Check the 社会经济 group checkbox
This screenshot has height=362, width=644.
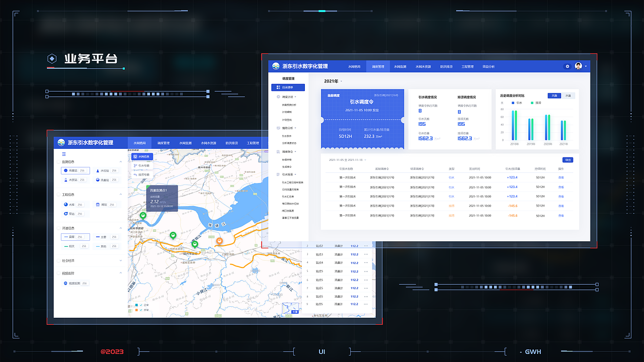point(58,261)
